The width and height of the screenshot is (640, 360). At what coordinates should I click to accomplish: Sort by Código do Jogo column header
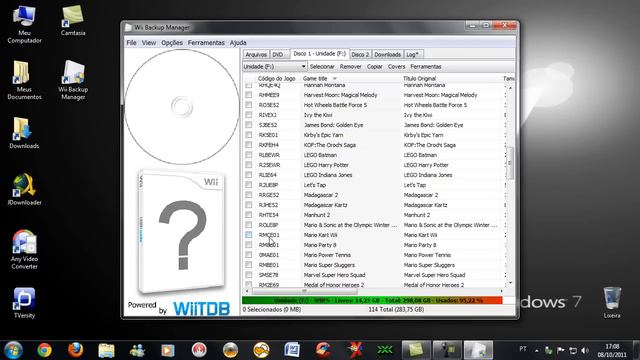[276, 78]
